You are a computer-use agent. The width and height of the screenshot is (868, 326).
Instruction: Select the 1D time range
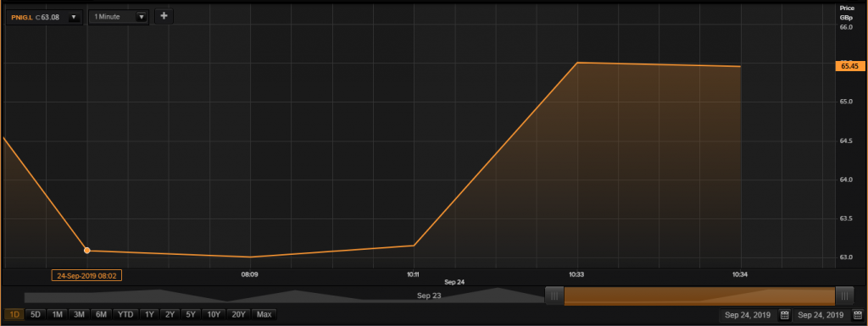pos(14,315)
